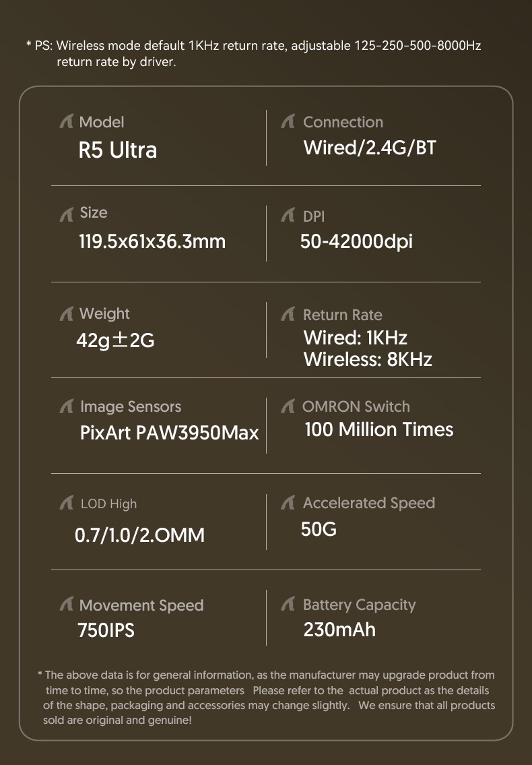
Task: Click the icon beside the Size label
Action: [66, 214]
